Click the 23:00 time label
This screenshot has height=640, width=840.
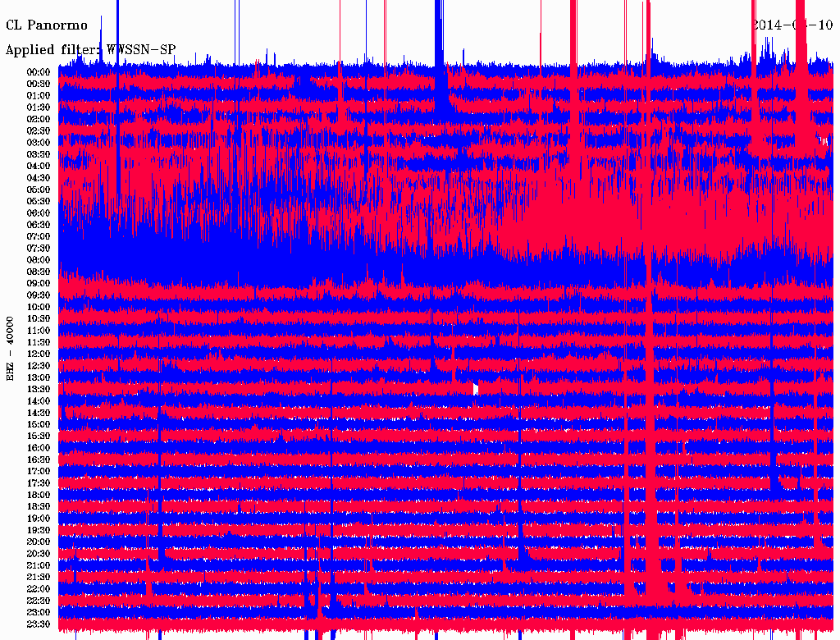pyautogui.click(x=39, y=613)
